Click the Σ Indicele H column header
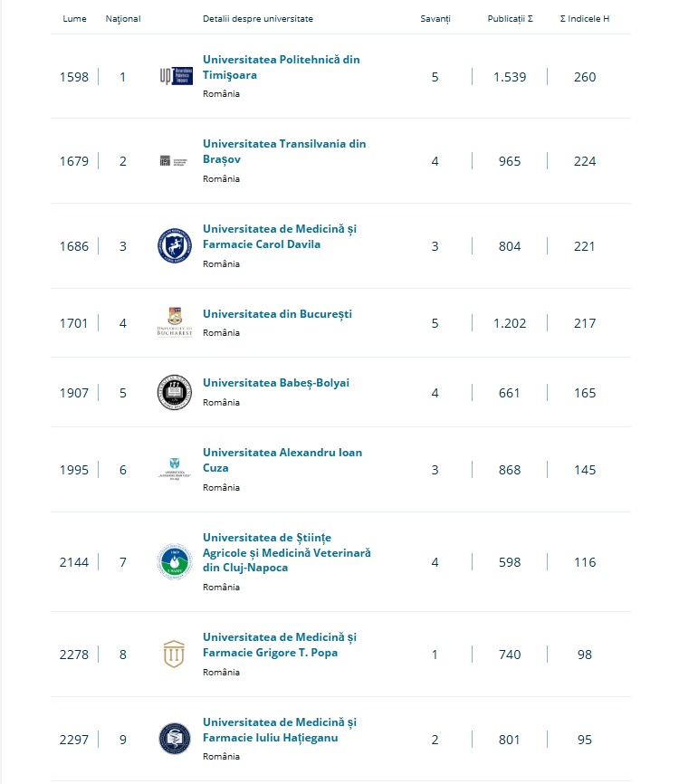The image size is (679, 784). [585, 19]
